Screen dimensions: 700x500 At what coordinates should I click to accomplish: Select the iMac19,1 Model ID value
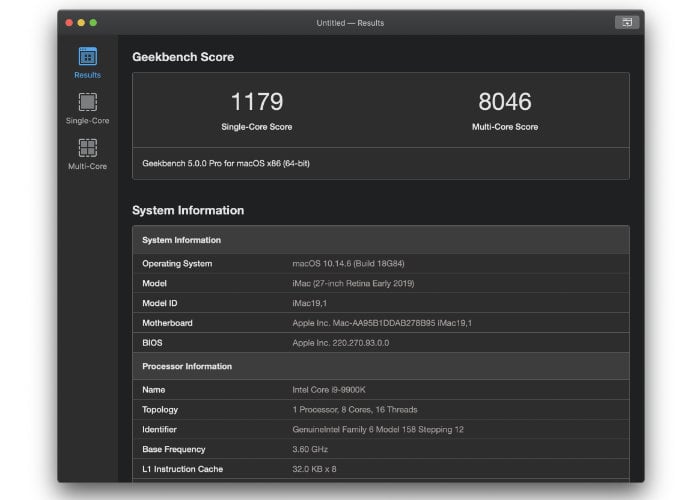pyautogui.click(x=309, y=303)
